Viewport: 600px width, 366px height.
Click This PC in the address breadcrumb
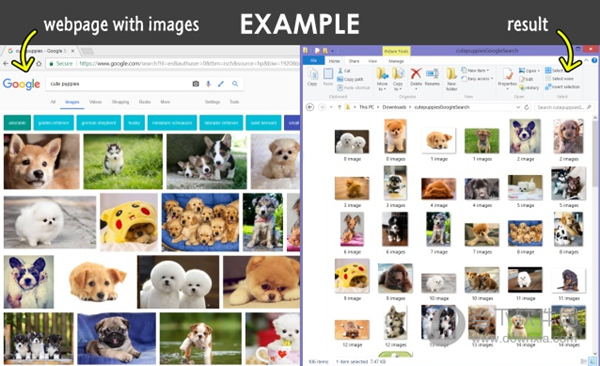(367, 107)
